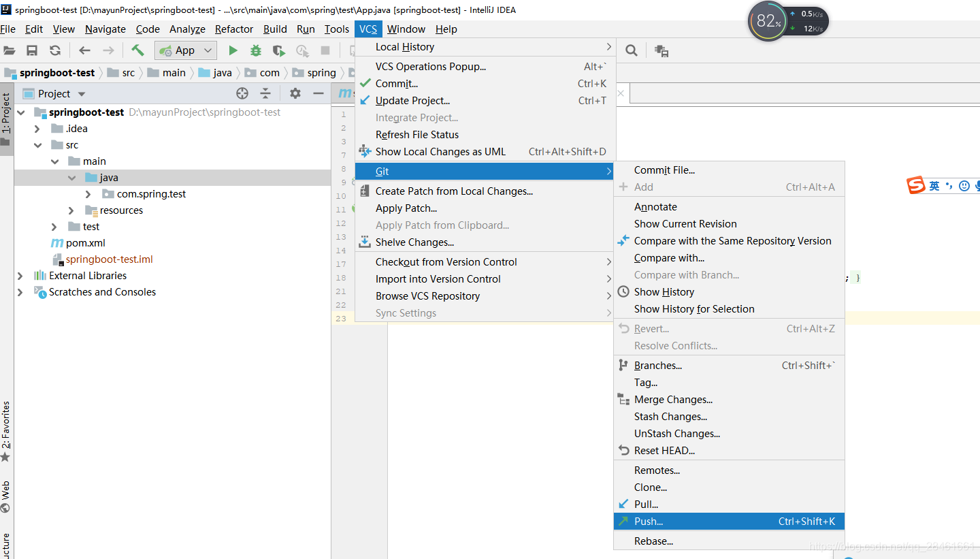980x559 pixels.
Task: Click line number 18 in editor gutter
Action: 341,278
